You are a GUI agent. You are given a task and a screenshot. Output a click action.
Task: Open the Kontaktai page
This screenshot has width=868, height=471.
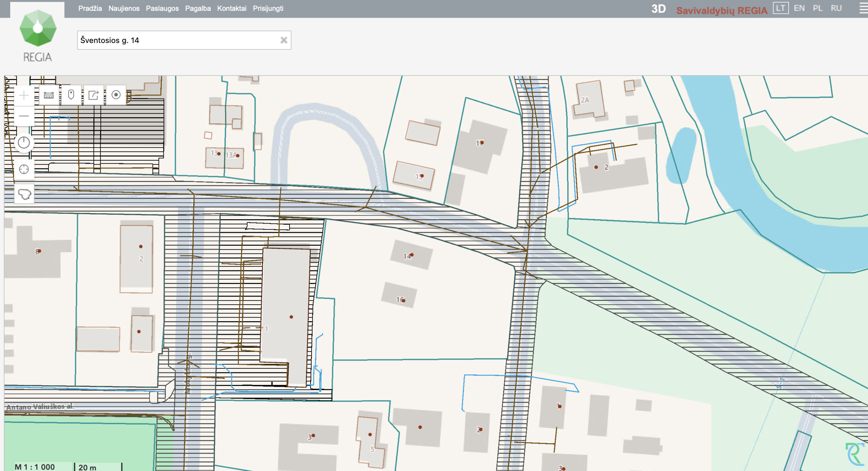tap(232, 8)
